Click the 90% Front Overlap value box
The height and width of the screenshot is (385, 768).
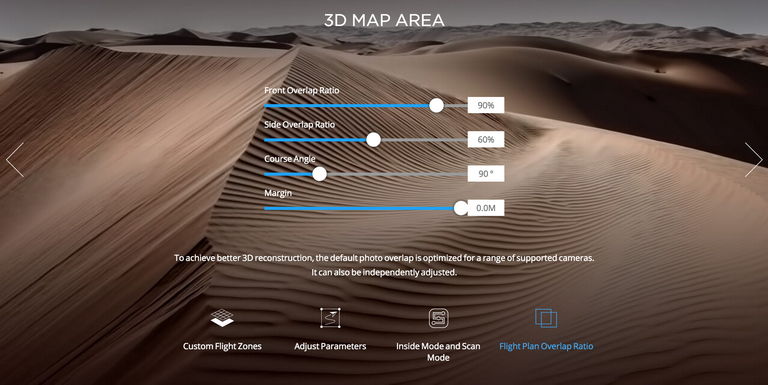(486, 105)
